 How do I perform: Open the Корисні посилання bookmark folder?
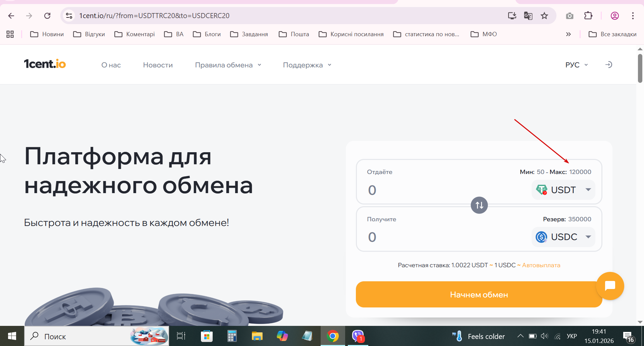tap(351, 34)
